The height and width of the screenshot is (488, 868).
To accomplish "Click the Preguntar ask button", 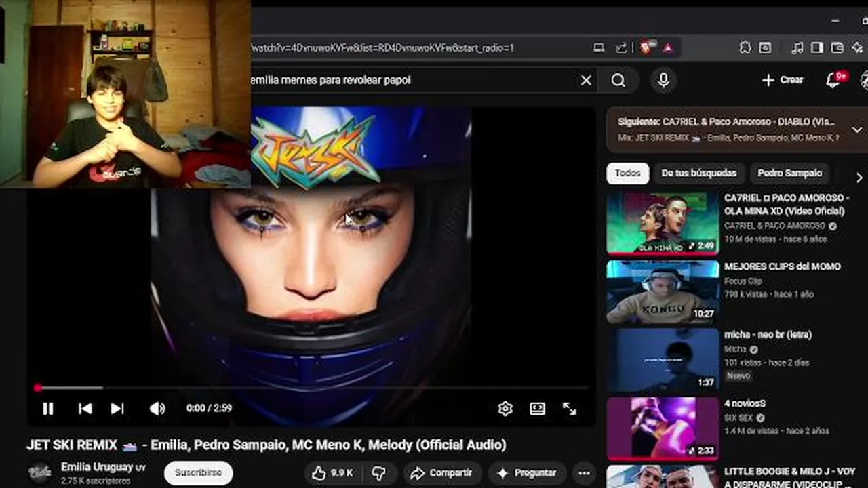I will (527, 473).
